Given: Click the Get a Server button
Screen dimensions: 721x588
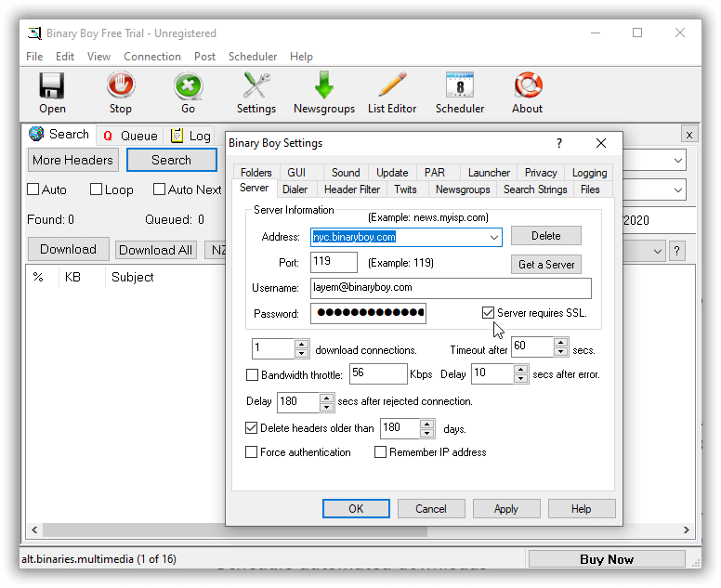Looking at the screenshot, I should pos(545,265).
